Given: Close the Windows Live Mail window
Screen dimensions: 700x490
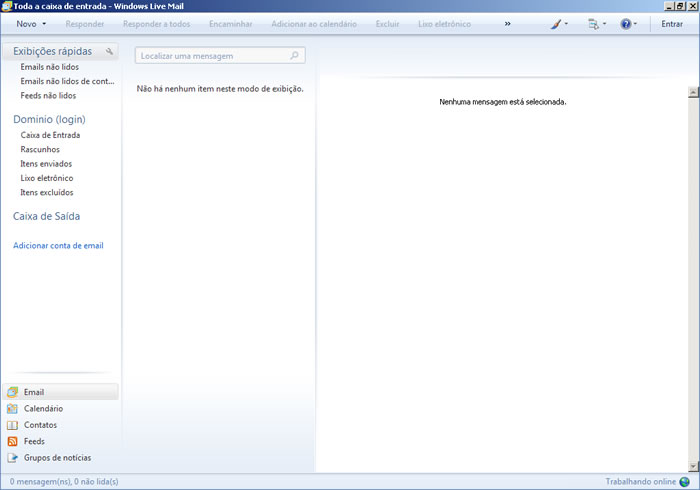Looking at the screenshot, I should pyautogui.click(x=692, y=6).
